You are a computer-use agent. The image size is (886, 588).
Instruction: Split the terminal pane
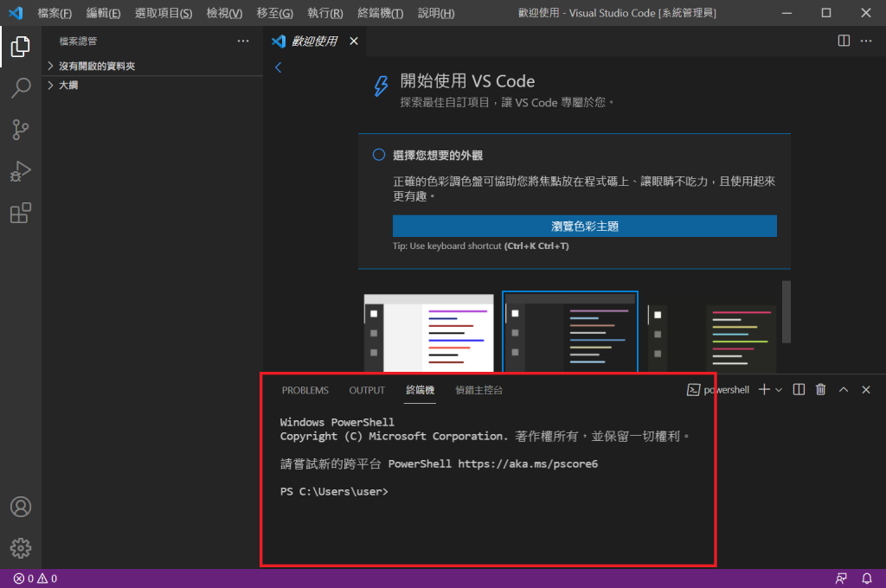799,390
